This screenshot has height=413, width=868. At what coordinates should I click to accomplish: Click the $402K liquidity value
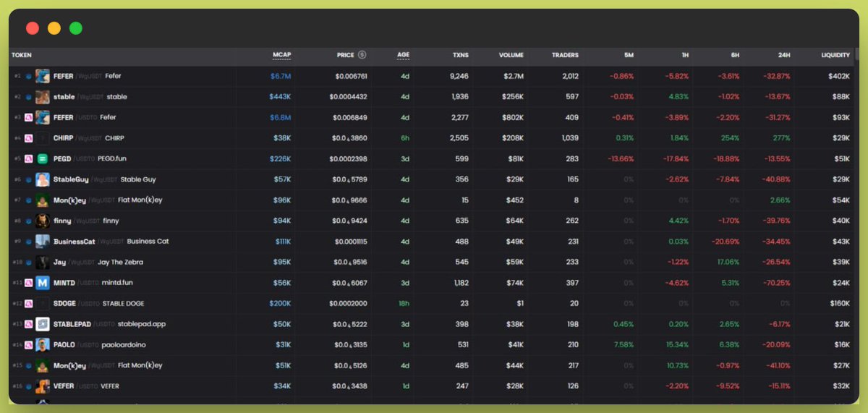pos(839,76)
